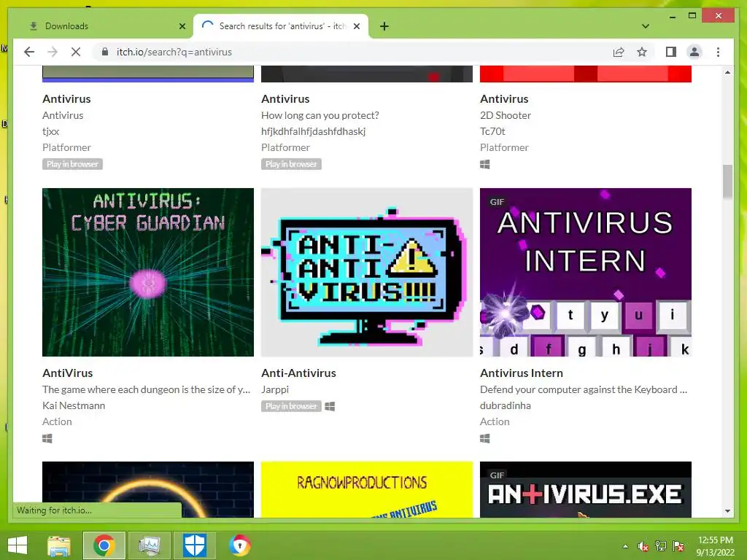Viewport: 747px width, 560px height.
Task: Click the Platformer genre under tjxx
Action: (66, 147)
